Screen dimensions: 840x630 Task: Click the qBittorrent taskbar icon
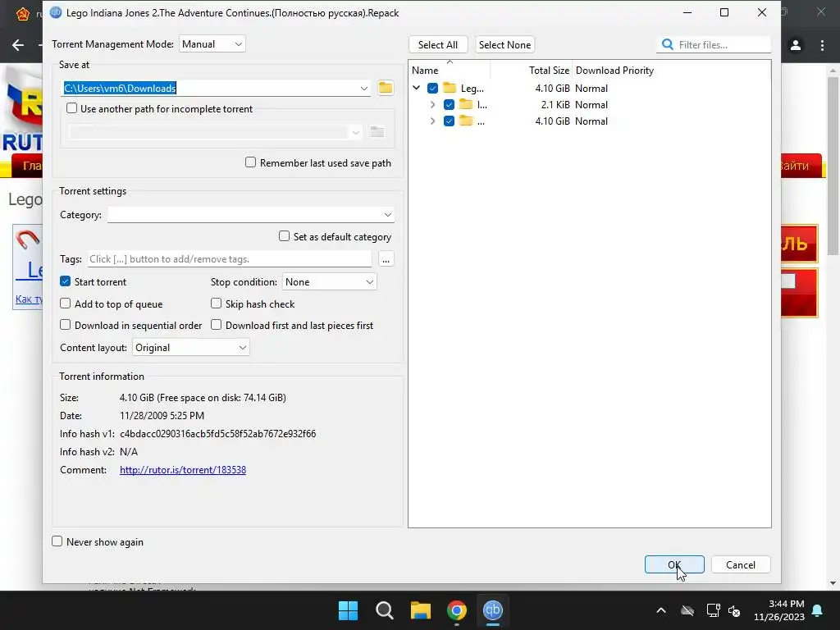(492, 610)
